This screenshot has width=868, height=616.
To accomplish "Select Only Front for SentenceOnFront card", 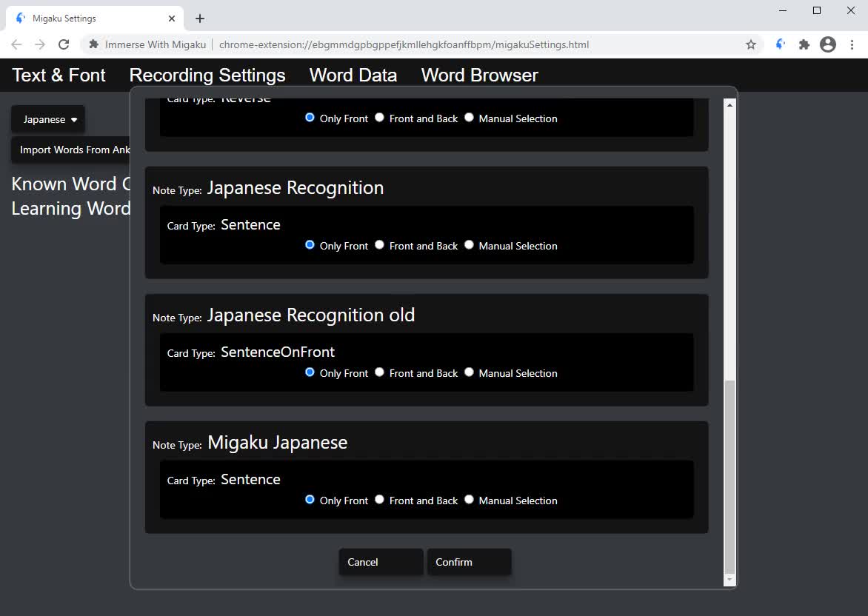I will [x=310, y=372].
